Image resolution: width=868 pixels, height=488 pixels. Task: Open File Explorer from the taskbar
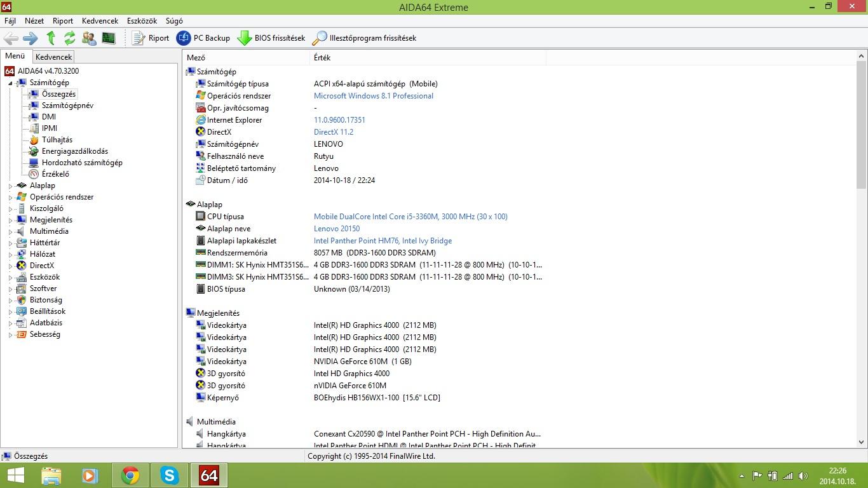click(51, 475)
